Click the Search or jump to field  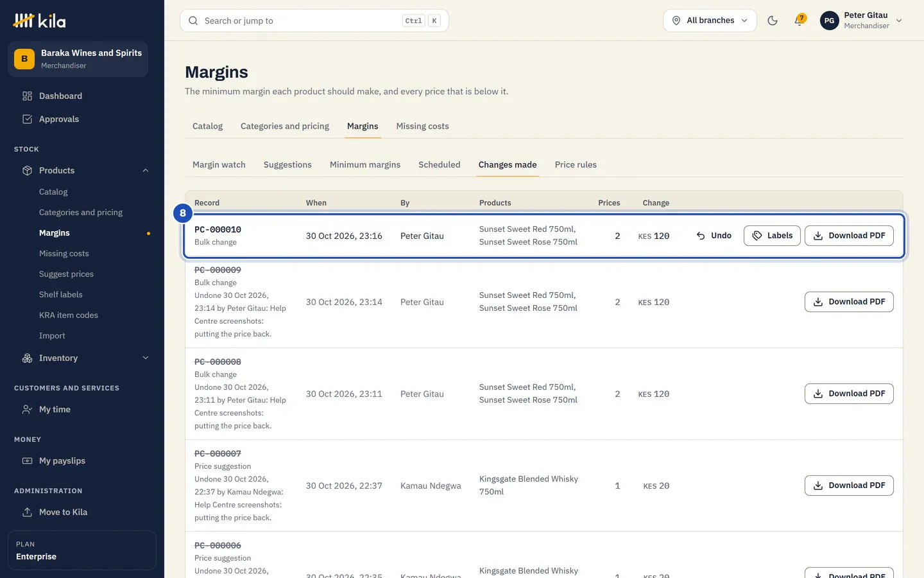(314, 21)
